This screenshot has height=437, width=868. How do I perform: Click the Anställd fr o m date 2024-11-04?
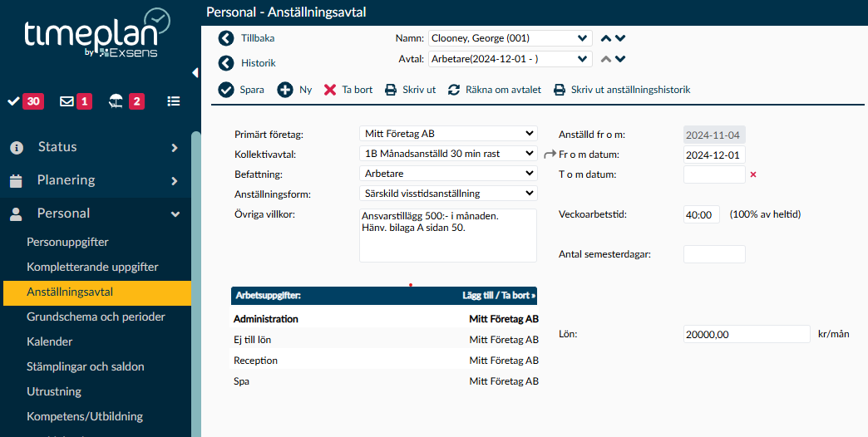pos(714,135)
